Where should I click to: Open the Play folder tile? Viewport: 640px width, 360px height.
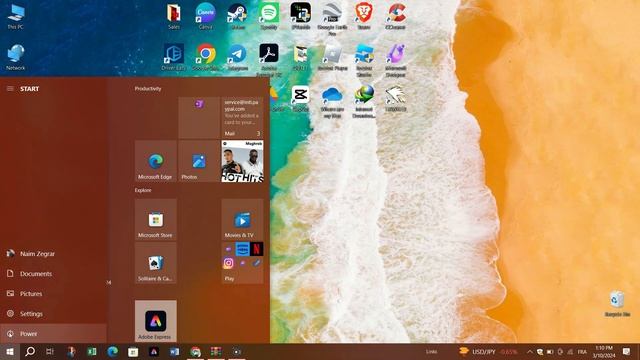point(242,262)
